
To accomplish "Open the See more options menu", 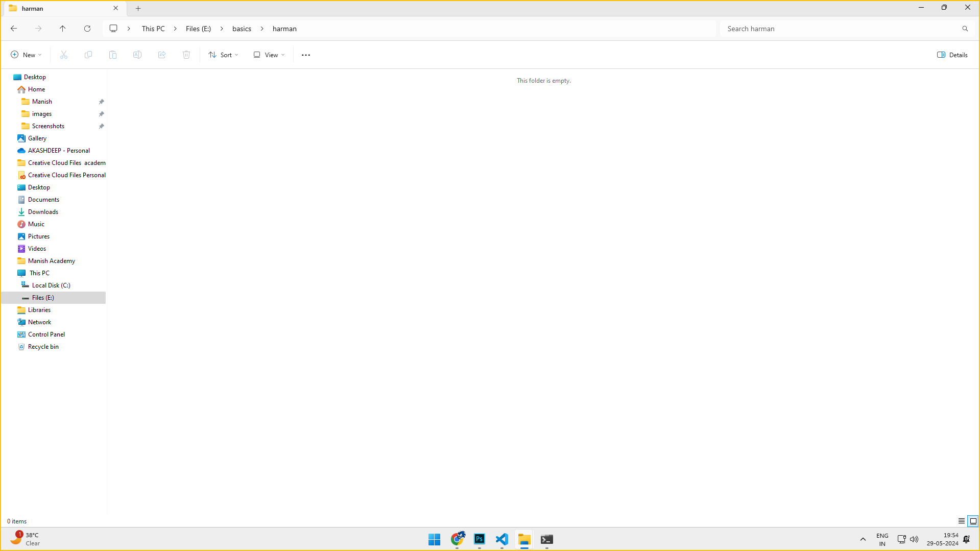I will pos(306,55).
